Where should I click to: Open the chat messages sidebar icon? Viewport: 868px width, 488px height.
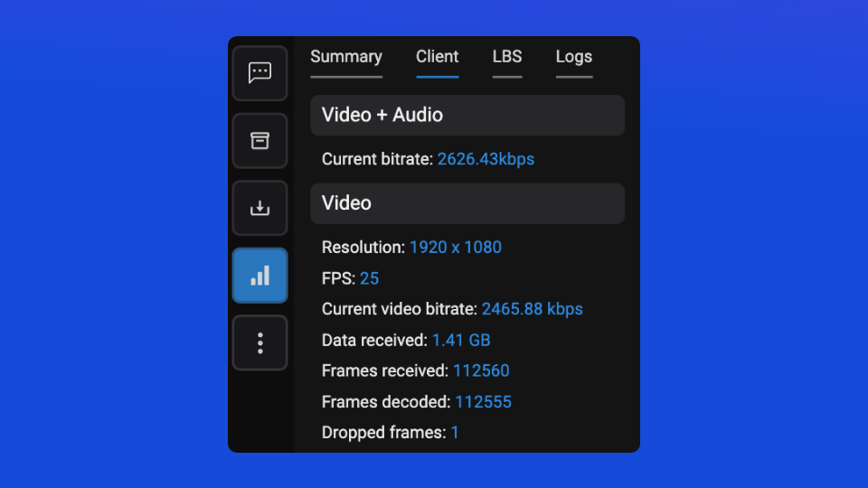259,73
